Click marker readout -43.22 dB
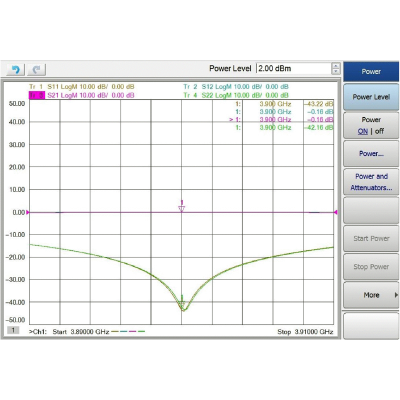Viewport: 400px width, 400px height. pyautogui.click(x=318, y=104)
